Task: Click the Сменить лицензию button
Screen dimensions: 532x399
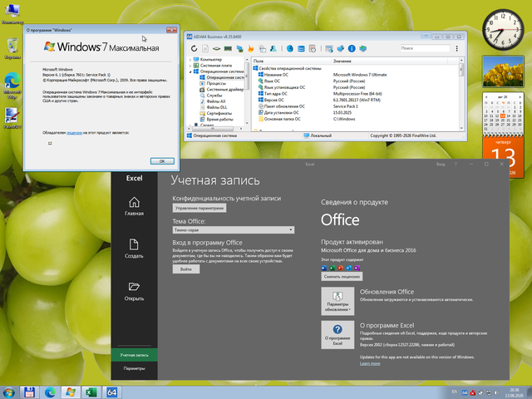Action: point(342,277)
